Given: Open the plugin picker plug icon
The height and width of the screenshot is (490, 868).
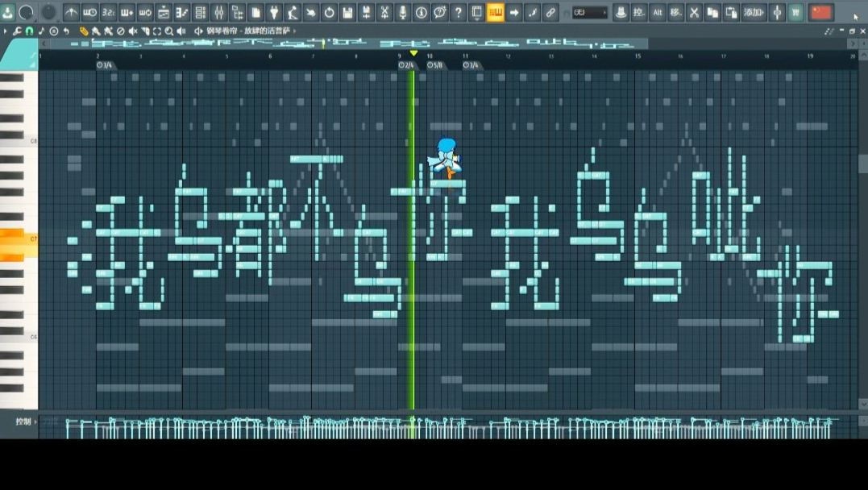Looking at the screenshot, I should pyautogui.click(x=274, y=12).
